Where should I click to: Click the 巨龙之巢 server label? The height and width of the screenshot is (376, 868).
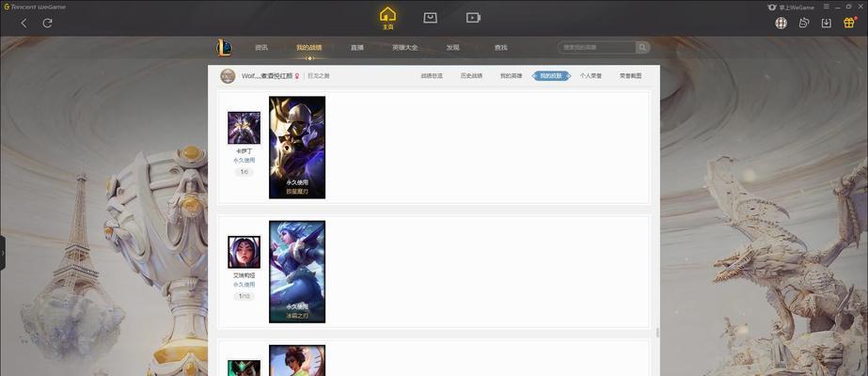[x=319, y=76]
